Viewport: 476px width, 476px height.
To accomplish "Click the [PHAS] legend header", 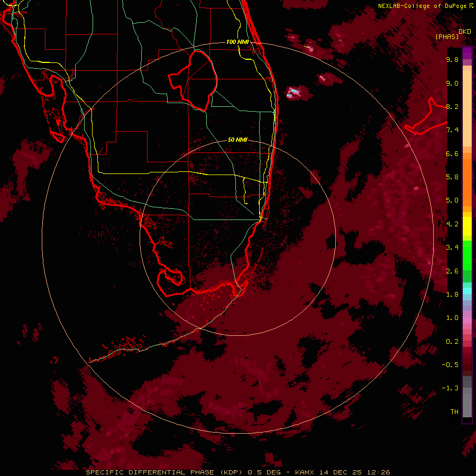I will [x=447, y=36].
